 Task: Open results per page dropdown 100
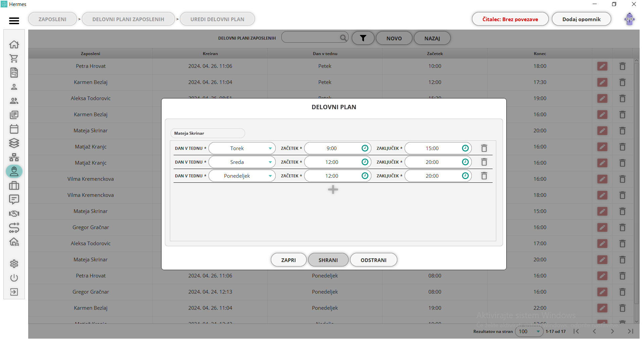click(x=529, y=332)
